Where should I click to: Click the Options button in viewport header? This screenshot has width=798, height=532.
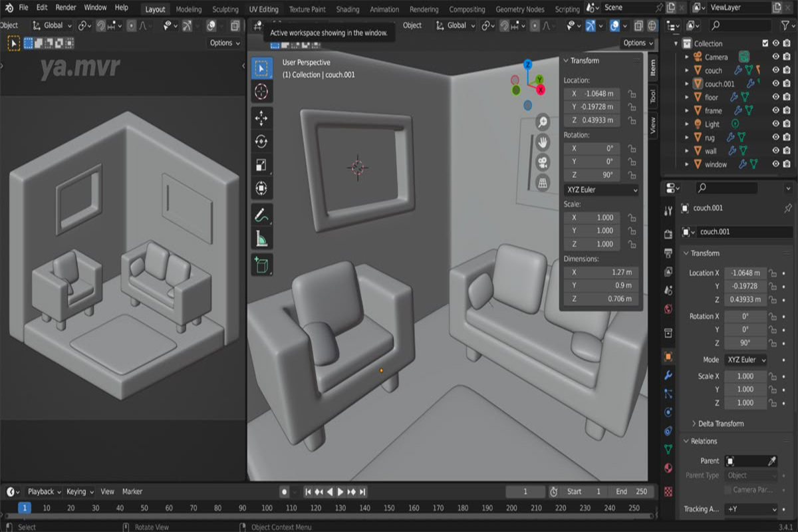coord(638,43)
